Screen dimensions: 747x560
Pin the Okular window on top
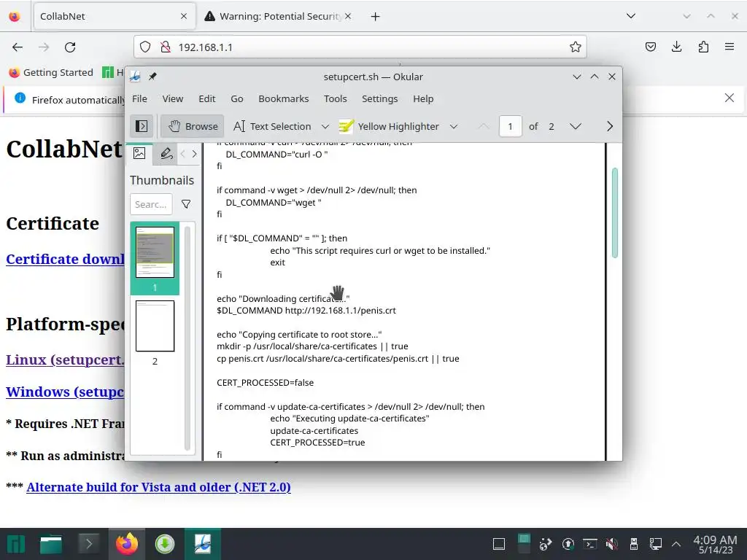click(152, 76)
